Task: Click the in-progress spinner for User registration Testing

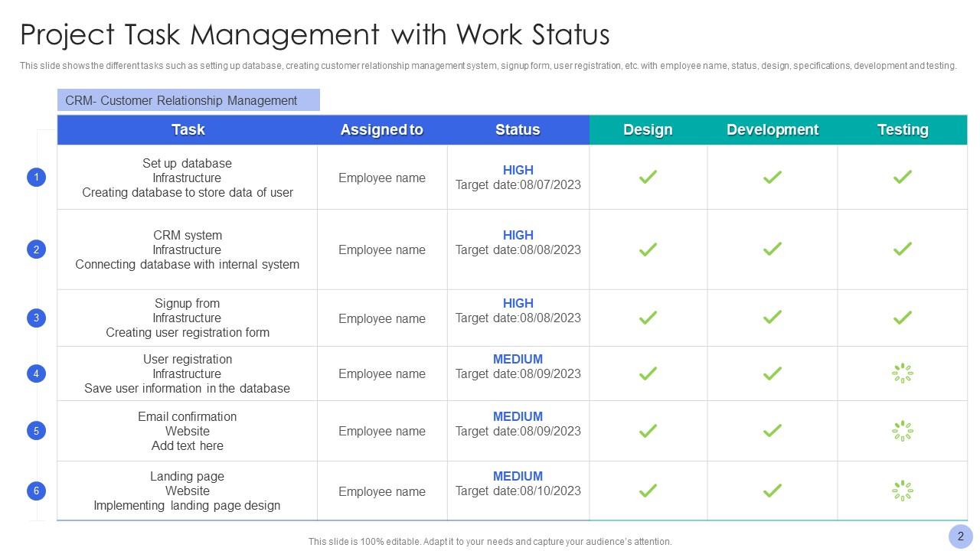Action: click(x=902, y=373)
